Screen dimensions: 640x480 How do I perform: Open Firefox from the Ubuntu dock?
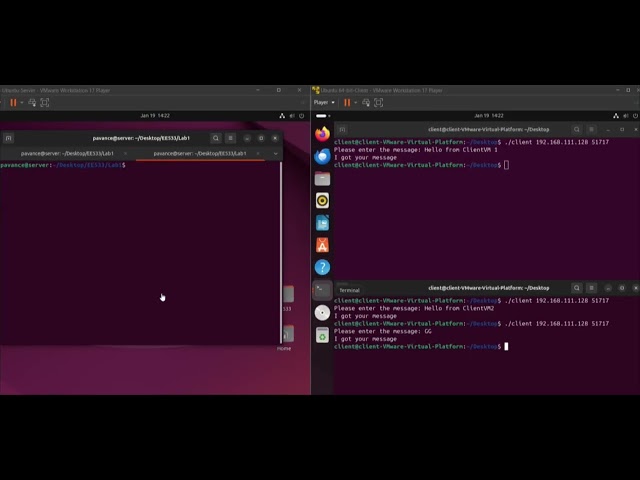(x=322, y=133)
